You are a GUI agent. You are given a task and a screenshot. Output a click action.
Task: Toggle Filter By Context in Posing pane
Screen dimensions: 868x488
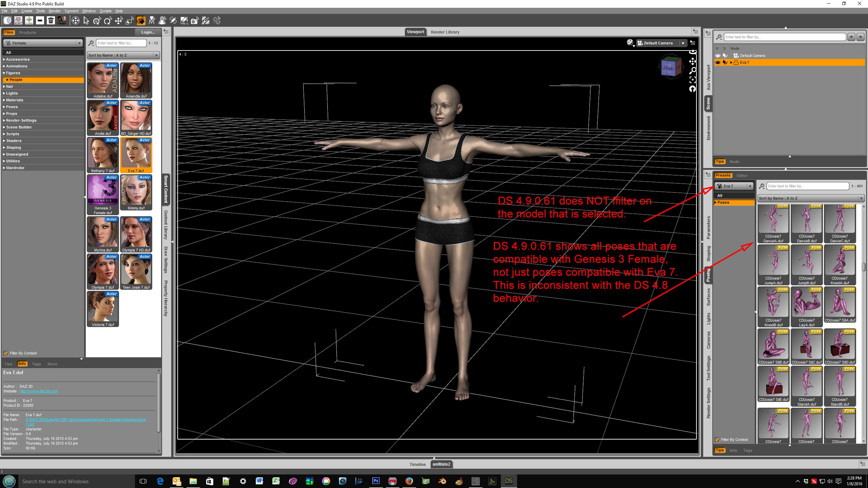pos(717,440)
